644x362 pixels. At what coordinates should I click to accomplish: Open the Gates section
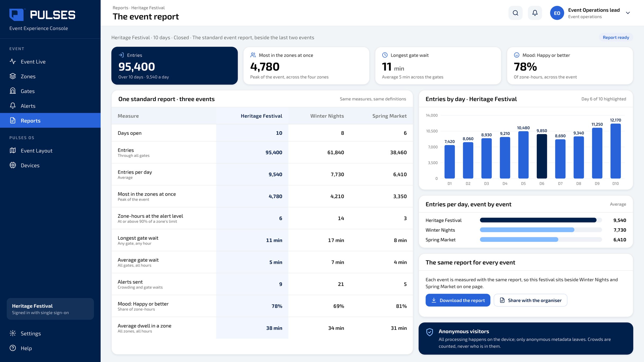(50, 91)
